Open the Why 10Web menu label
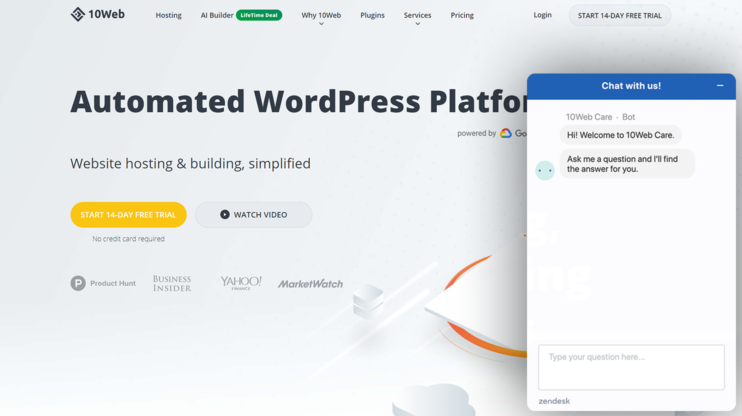Screen dimensions: 742x416 321,15
